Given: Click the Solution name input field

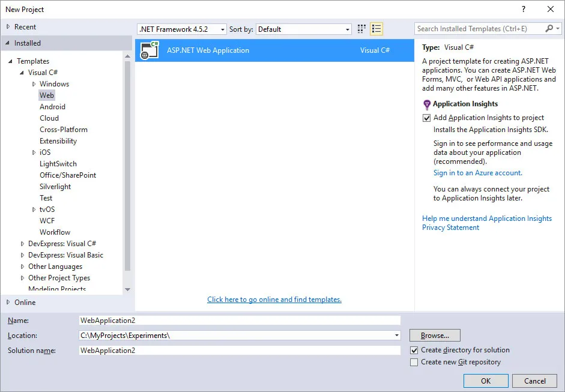Looking at the screenshot, I should (240, 350).
